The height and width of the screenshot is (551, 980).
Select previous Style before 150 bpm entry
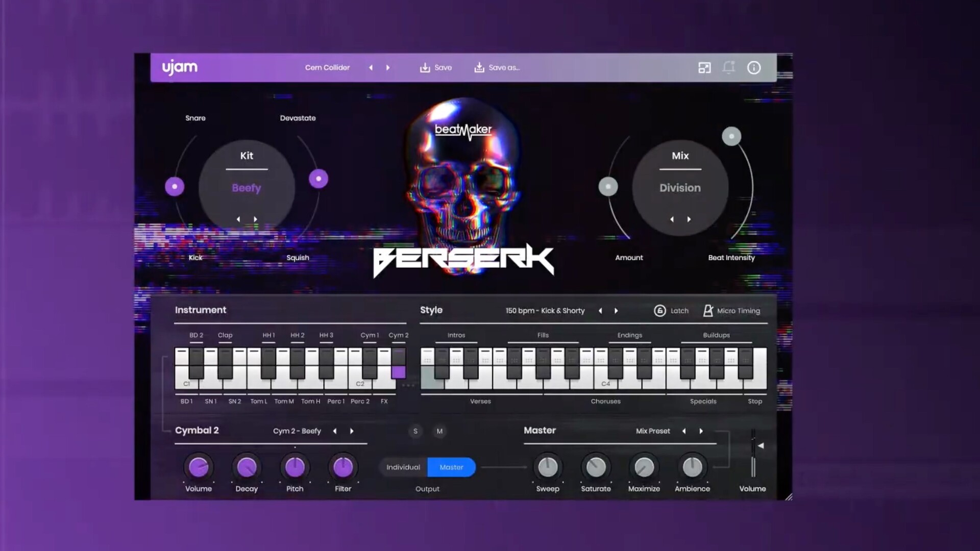tap(600, 311)
